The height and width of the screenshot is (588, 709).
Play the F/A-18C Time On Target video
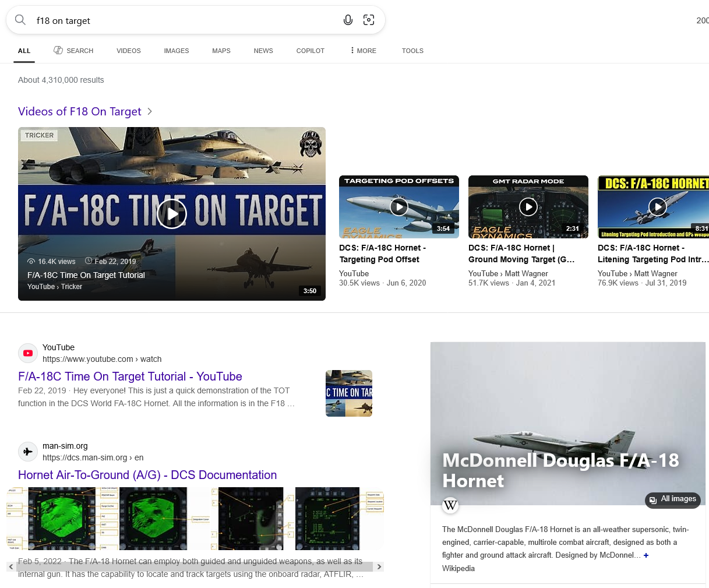pos(172,214)
